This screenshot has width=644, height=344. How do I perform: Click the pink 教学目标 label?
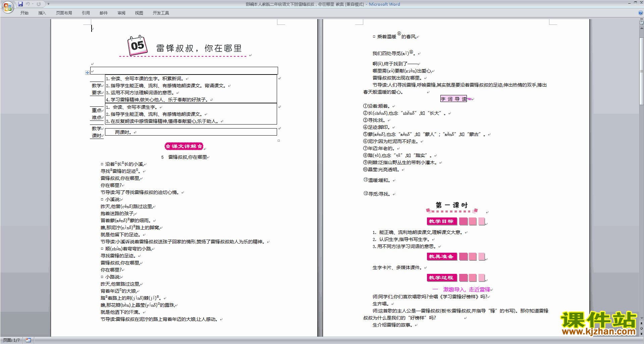tap(441, 221)
